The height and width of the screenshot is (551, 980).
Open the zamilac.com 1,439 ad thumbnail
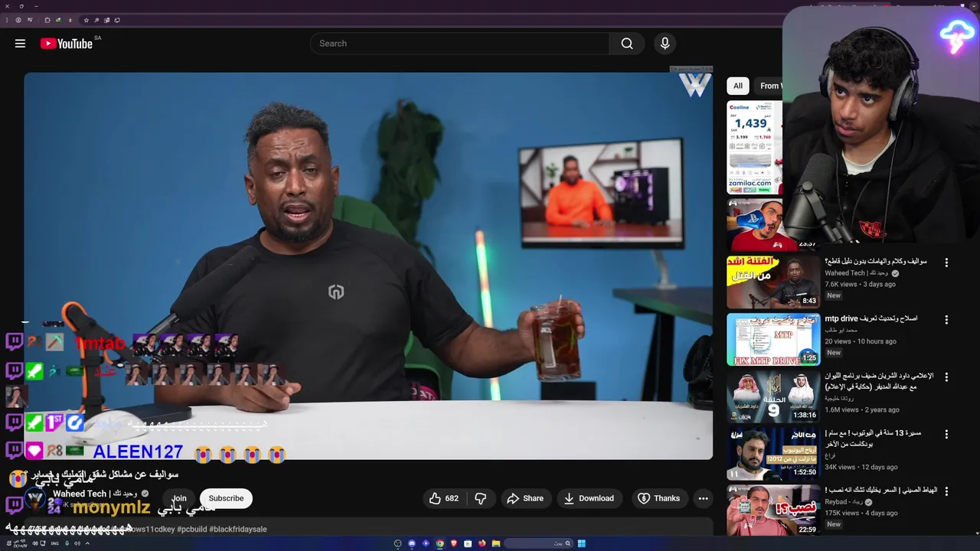(x=754, y=148)
